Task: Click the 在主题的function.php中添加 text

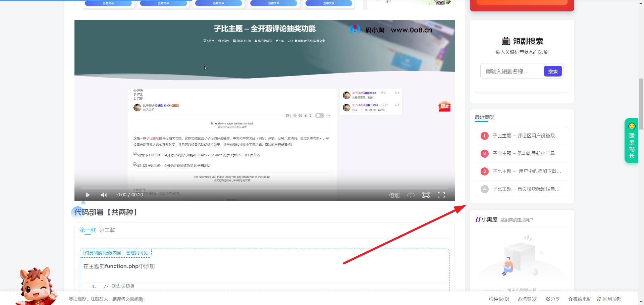Action: coord(119,266)
